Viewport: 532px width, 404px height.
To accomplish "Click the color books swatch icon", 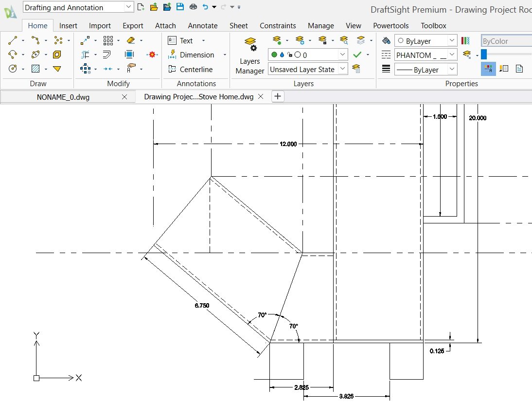I will [465, 41].
